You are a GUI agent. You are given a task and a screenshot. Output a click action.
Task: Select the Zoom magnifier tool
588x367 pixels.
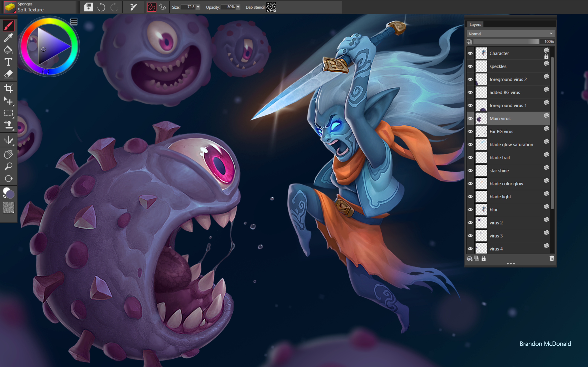[9, 166]
